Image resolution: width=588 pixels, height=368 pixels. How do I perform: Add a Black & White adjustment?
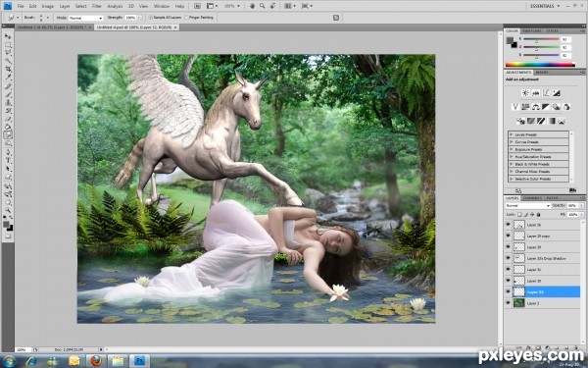coord(546,107)
